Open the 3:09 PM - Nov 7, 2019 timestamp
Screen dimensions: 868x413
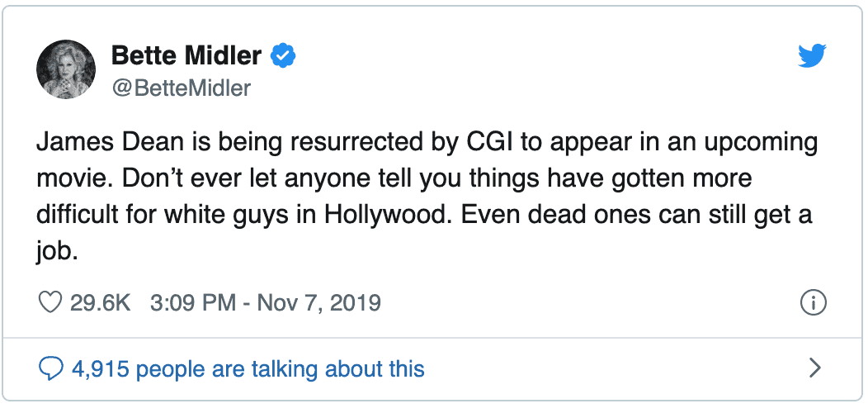coord(265,302)
